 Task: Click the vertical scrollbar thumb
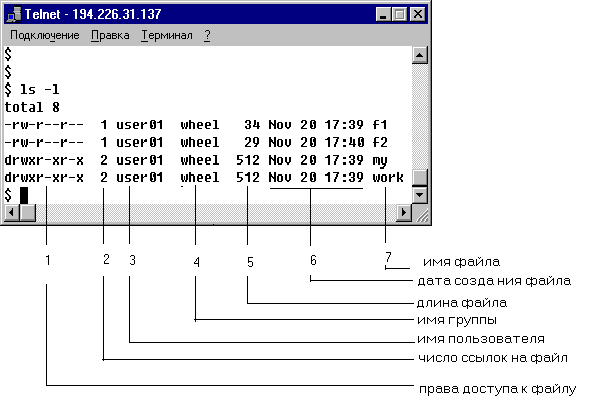419,177
